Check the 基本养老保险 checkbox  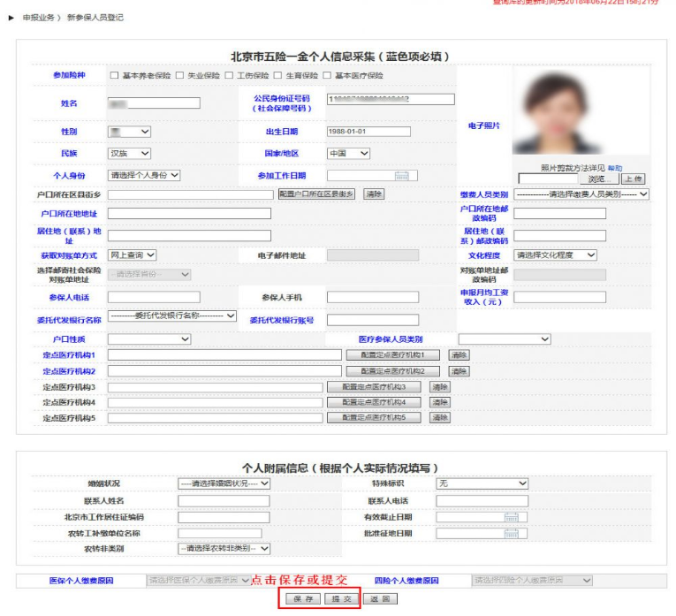[x=113, y=76]
